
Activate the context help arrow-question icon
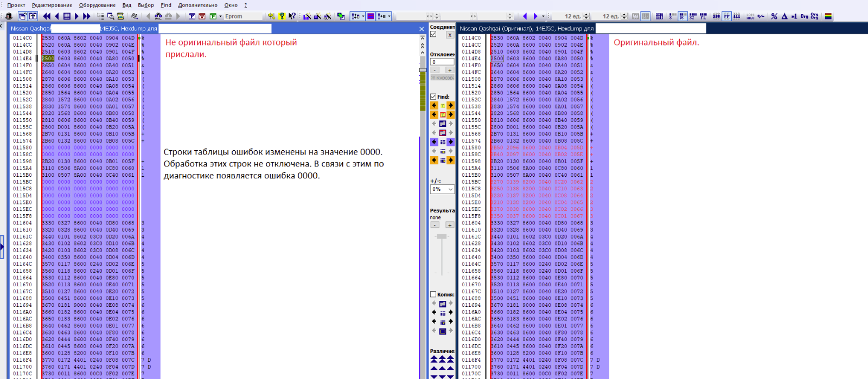291,16
